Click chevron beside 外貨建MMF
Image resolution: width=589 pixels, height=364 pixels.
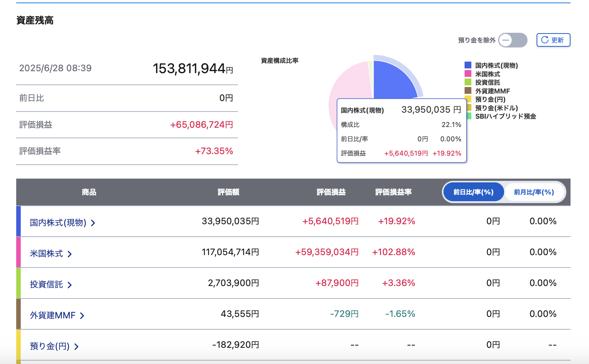pyautogui.click(x=82, y=316)
